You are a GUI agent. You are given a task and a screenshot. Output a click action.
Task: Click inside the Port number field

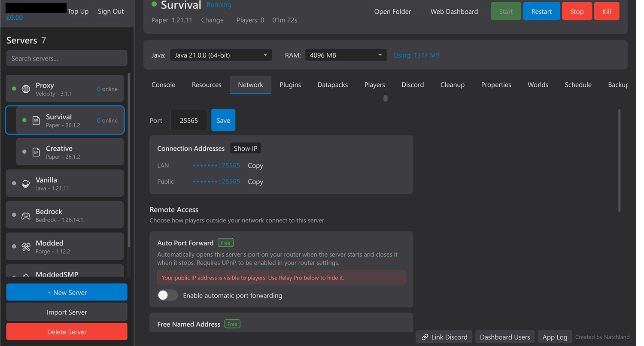(x=188, y=120)
